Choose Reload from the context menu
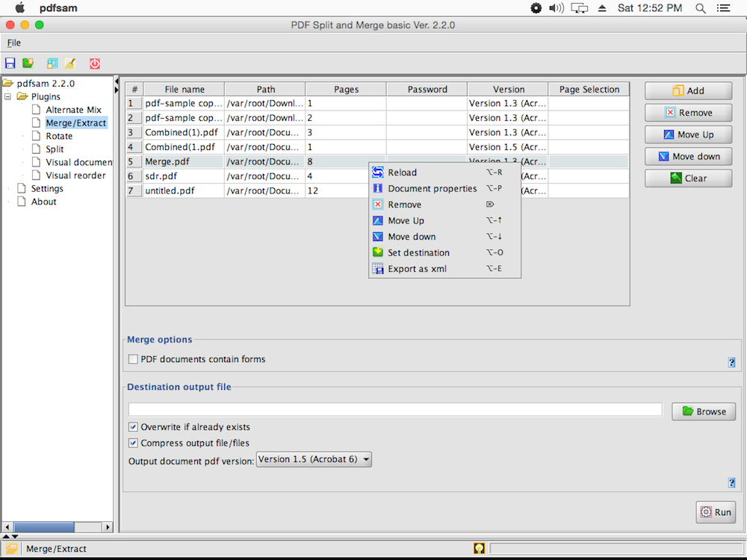 444,172
